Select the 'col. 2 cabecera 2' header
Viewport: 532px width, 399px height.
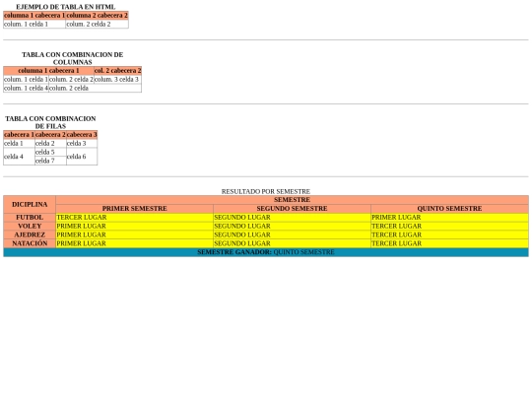pos(117,71)
